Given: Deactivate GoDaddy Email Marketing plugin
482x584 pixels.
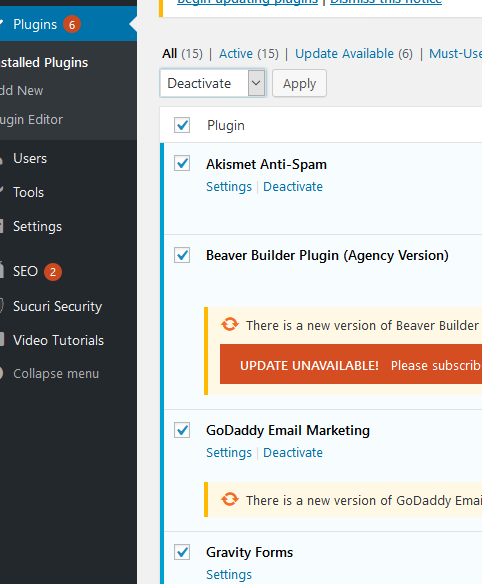Looking at the screenshot, I should click(293, 453).
